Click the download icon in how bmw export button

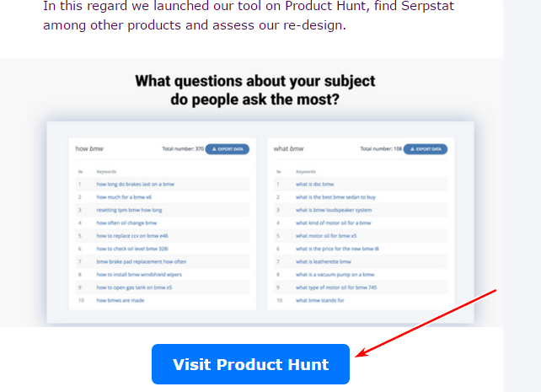coord(214,149)
